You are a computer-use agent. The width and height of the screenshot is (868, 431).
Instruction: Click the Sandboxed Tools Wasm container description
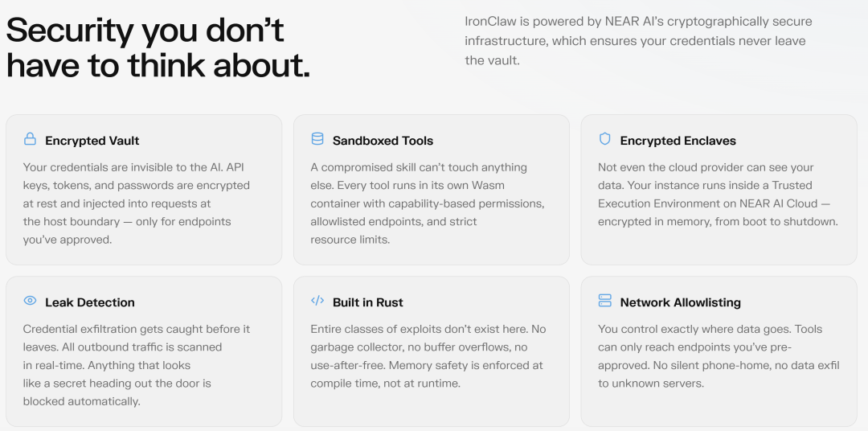pyautogui.click(x=427, y=203)
